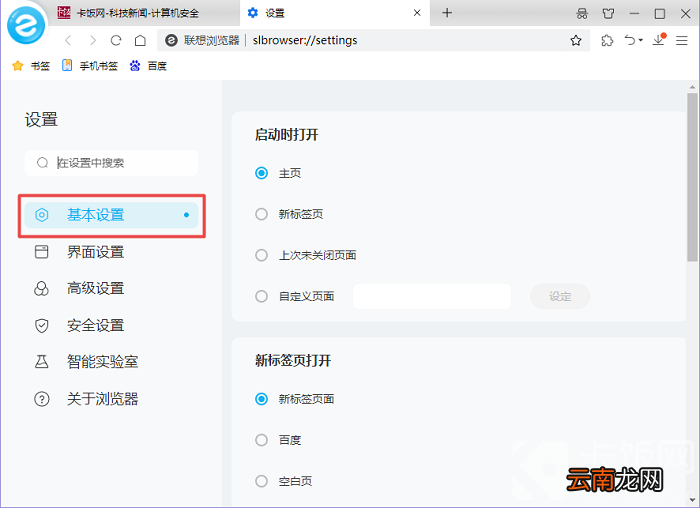Click the 设定 button
700x508 pixels.
click(x=560, y=296)
